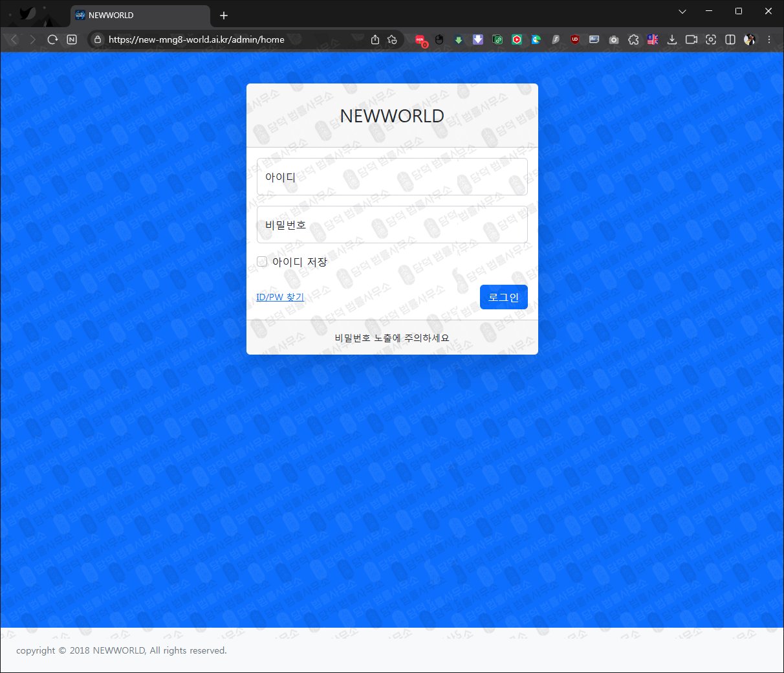Image resolution: width=784 pixels, height=673 pixels.
Task: Click the camera screenshot extension icon
Action: pos(614,39)
